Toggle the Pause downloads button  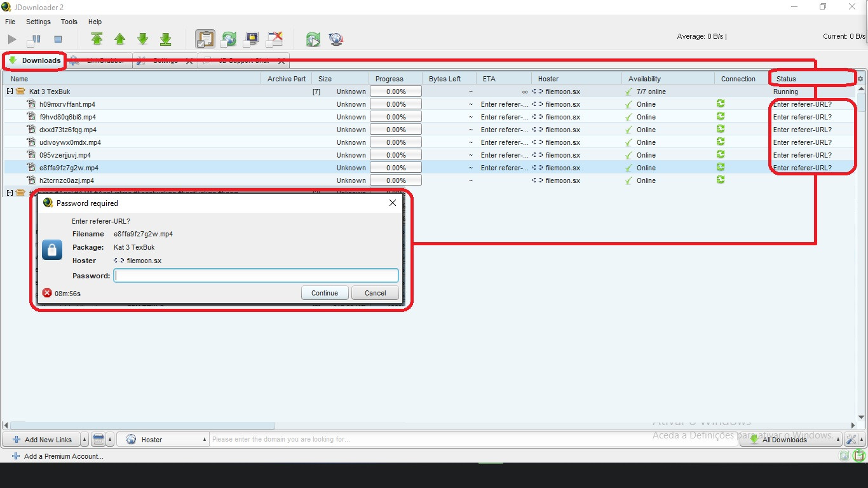34,39
